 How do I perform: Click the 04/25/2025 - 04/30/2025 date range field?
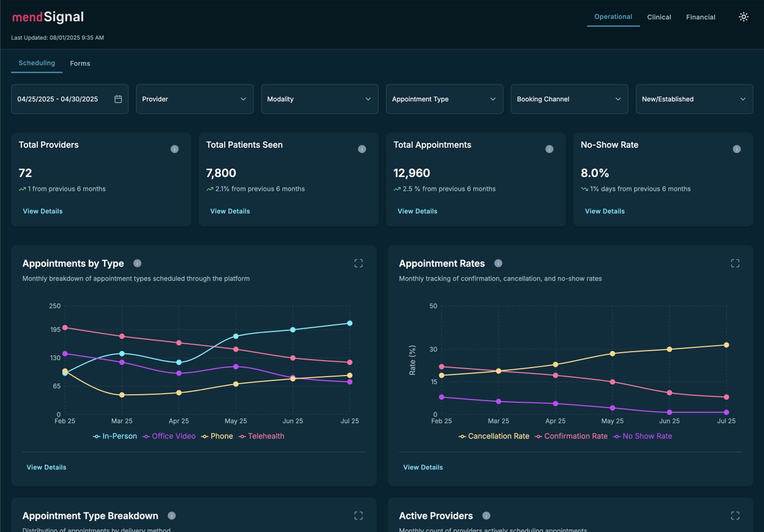click(57, 99)
